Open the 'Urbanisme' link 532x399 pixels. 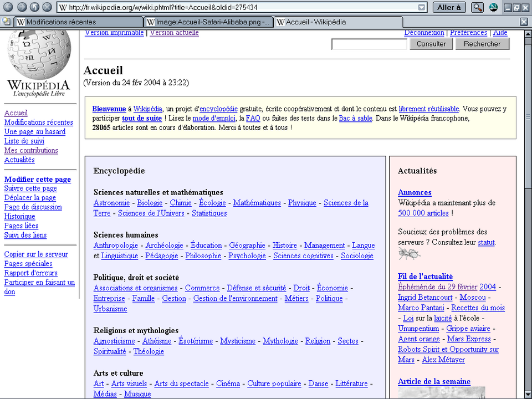click(110, 309)
